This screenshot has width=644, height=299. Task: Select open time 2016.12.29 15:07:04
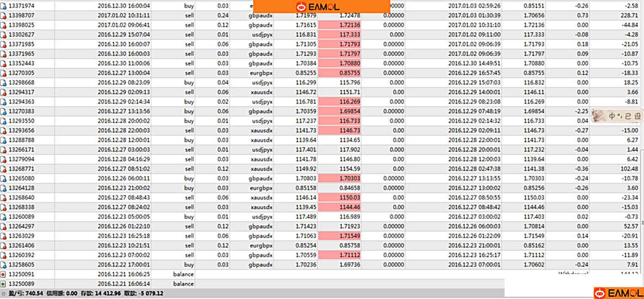tap(124, 35)
